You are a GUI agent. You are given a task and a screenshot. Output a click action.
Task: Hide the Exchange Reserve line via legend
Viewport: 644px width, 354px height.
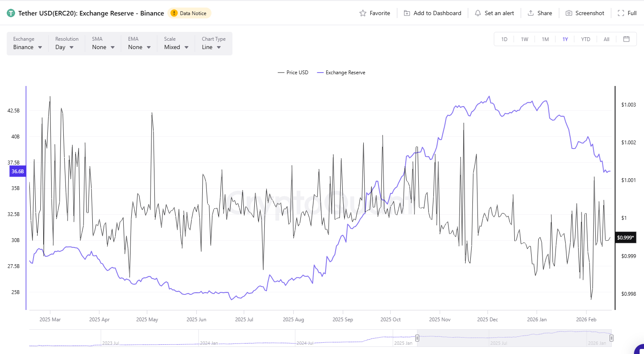tap(341, 72)
